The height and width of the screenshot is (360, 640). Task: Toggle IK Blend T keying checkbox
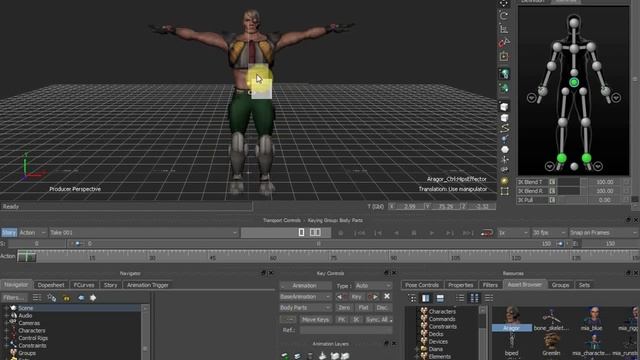[x=552, y=182]
